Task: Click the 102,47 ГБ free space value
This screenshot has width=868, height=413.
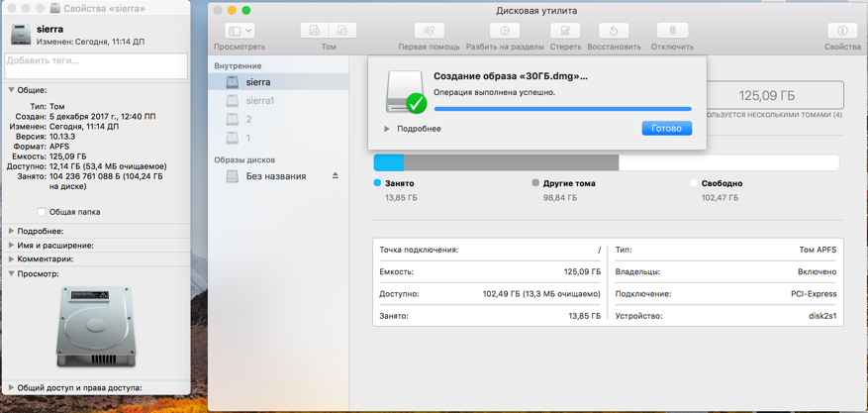Action: tap(720, 197)
